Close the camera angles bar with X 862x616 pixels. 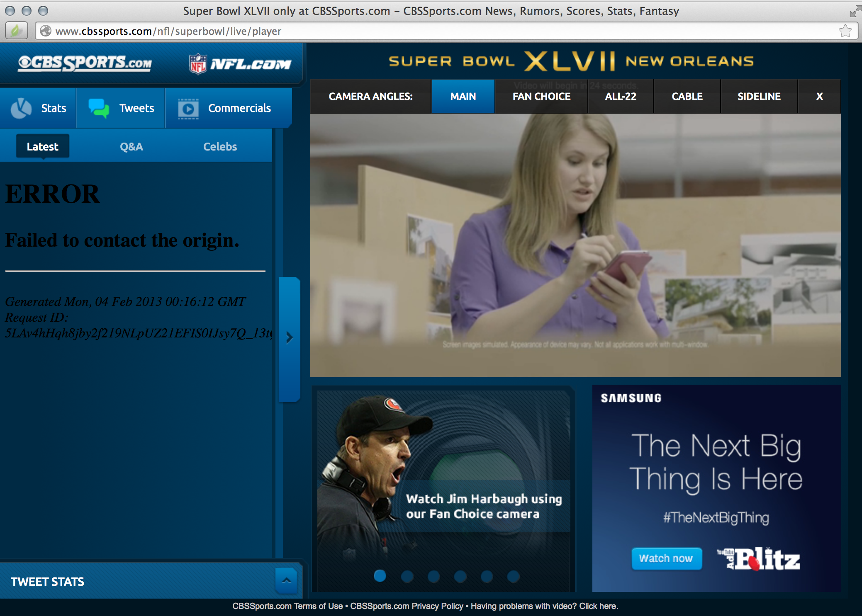(819, 96)
